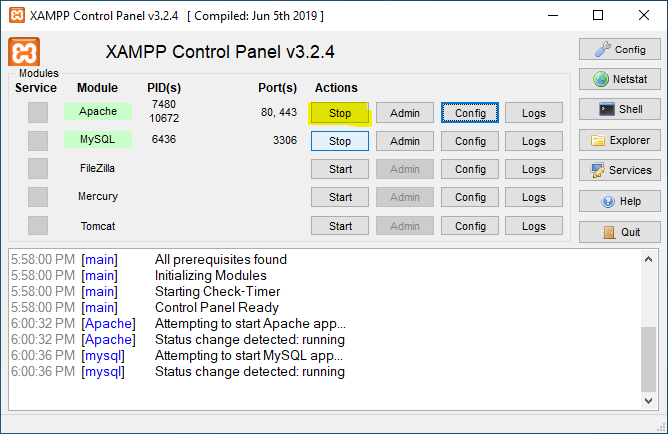Quit XAMPP with the door icon
The image size is (668, 434).
(619, 232)
